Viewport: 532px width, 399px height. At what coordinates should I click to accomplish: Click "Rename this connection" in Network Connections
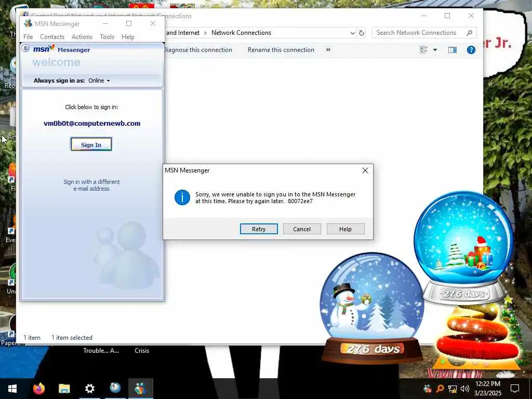coord(281,50)
